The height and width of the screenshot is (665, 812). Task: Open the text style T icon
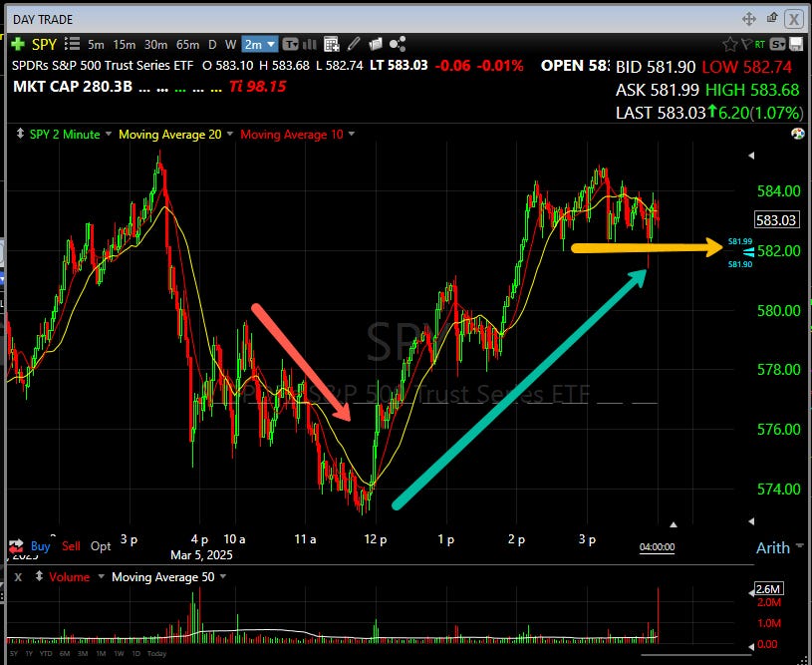pyautogui.click(x=291, y=45)
